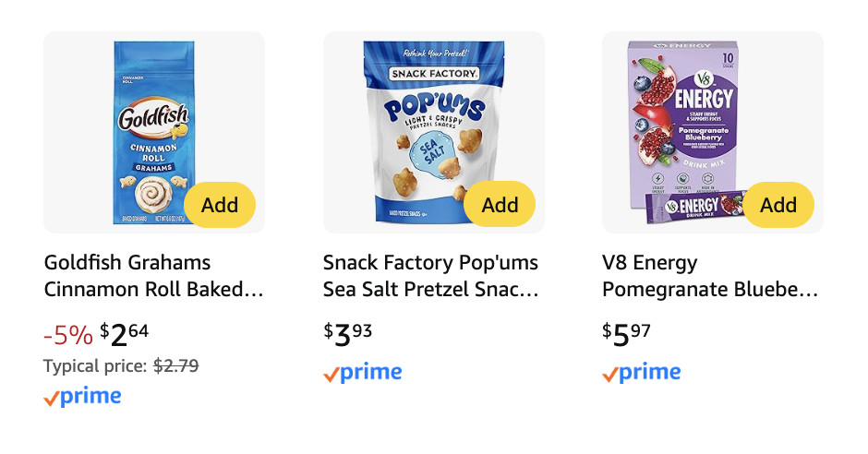The image size is (868, 454).
Task: Click the Typical price $2.79 text
Action: point(121,365)
